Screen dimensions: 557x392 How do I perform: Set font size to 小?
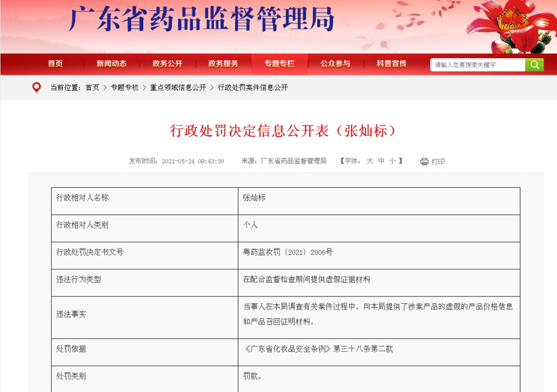click(392, 161)
